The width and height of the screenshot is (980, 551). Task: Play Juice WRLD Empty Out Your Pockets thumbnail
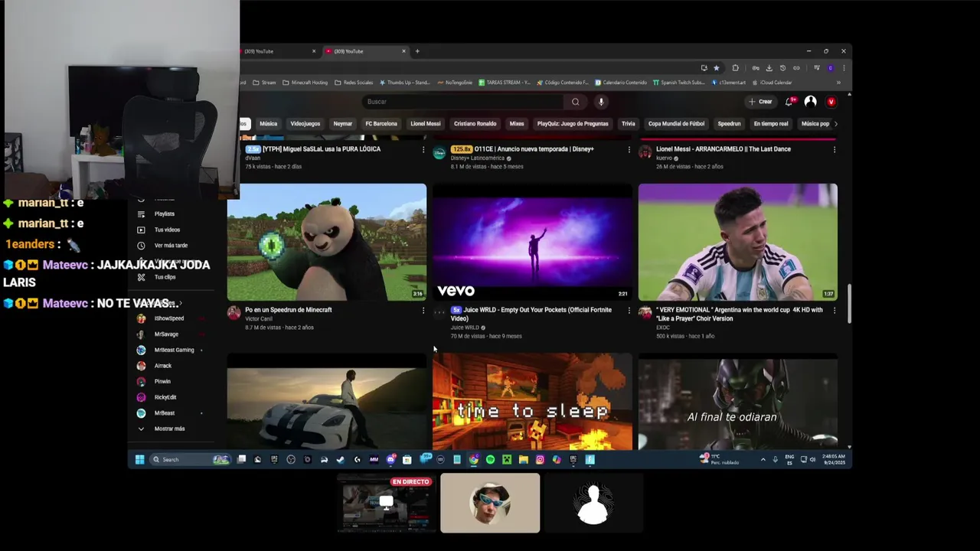coord(532,242)
